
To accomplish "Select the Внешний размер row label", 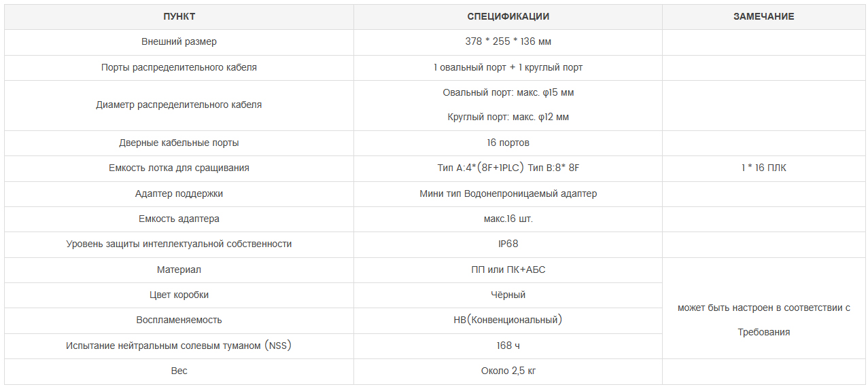I will pyautogui.click(x=179, y=41).
